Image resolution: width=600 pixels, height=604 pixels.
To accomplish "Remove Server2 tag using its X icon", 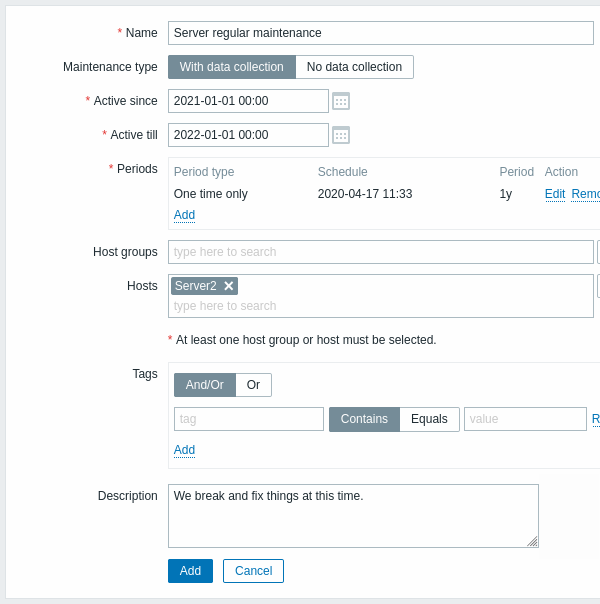I will click(228, 286).
